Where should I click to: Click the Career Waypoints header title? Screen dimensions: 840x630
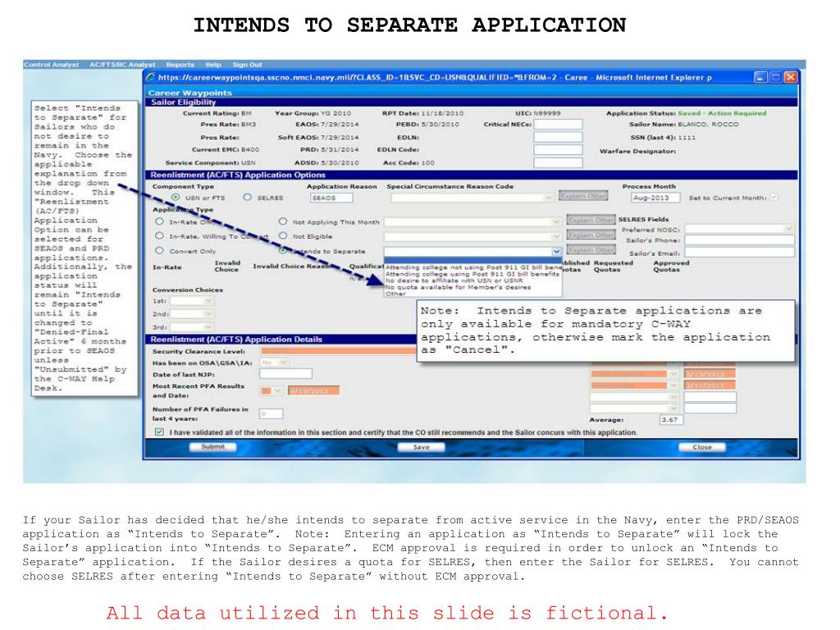click(189, 93)
